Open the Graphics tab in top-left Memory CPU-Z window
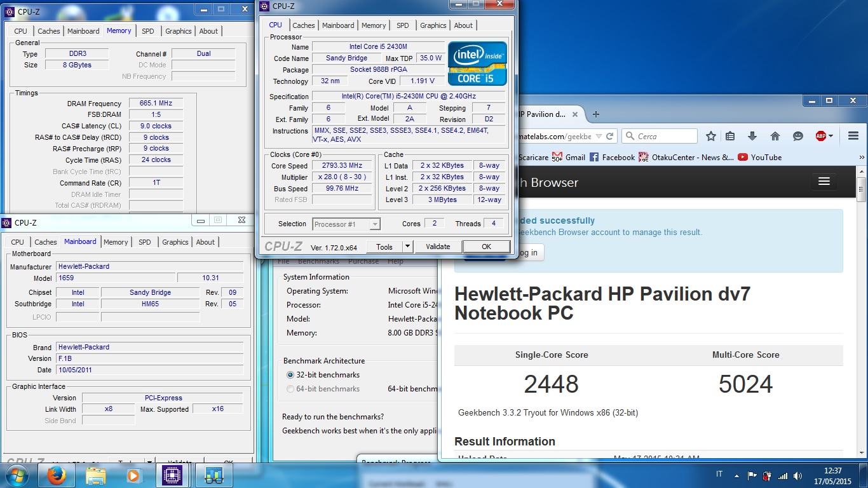868x488 pixels. (x=178, y=31)
